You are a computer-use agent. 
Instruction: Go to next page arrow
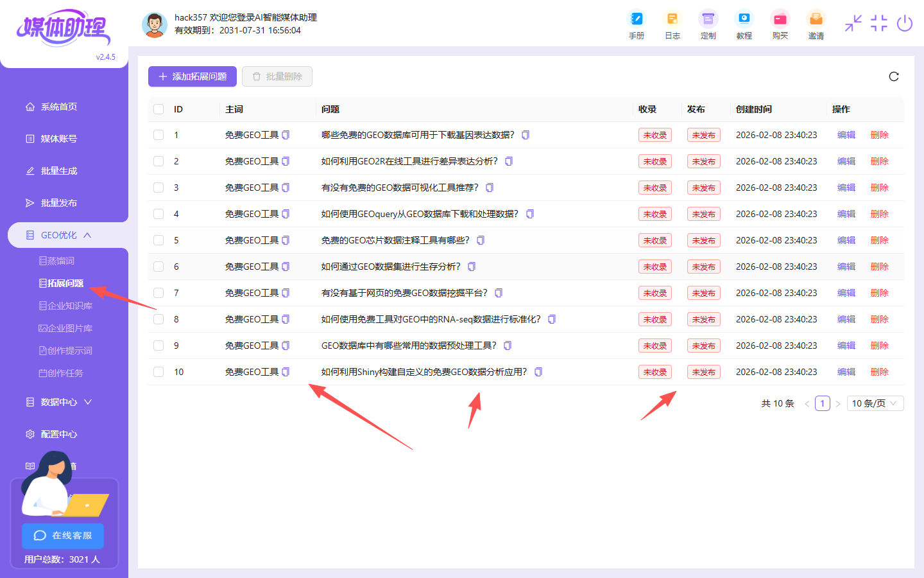[838, 403]
